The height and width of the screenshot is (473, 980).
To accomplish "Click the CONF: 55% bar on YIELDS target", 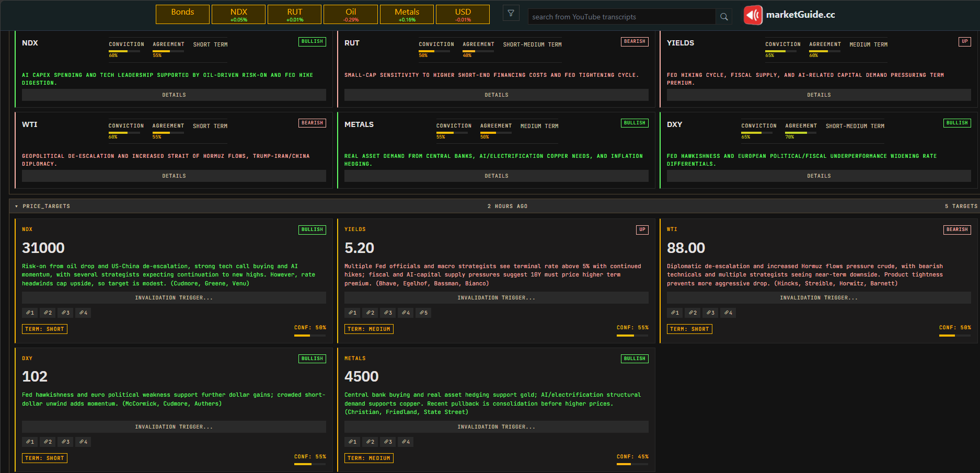I will [x=632, y=336].
